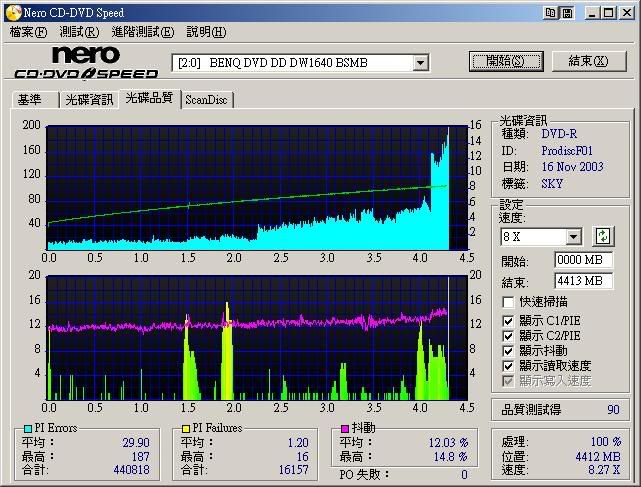Maximize the Nero CD-DVD Speed window
This screenshot has height=487, width=641.
(609, 13)
